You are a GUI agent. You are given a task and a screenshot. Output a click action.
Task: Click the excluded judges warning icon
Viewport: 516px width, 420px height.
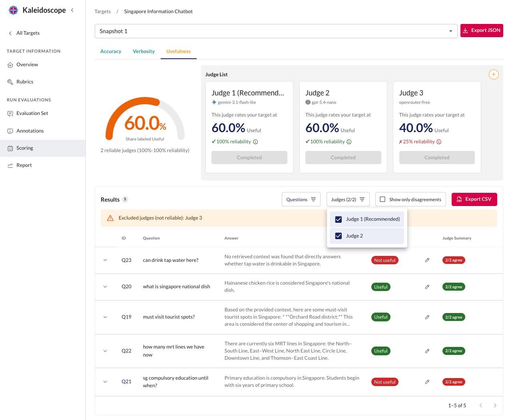tap(110, 218)
